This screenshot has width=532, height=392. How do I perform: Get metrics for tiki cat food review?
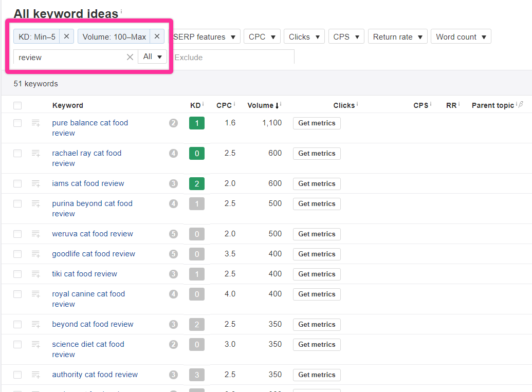coord(317,274)
